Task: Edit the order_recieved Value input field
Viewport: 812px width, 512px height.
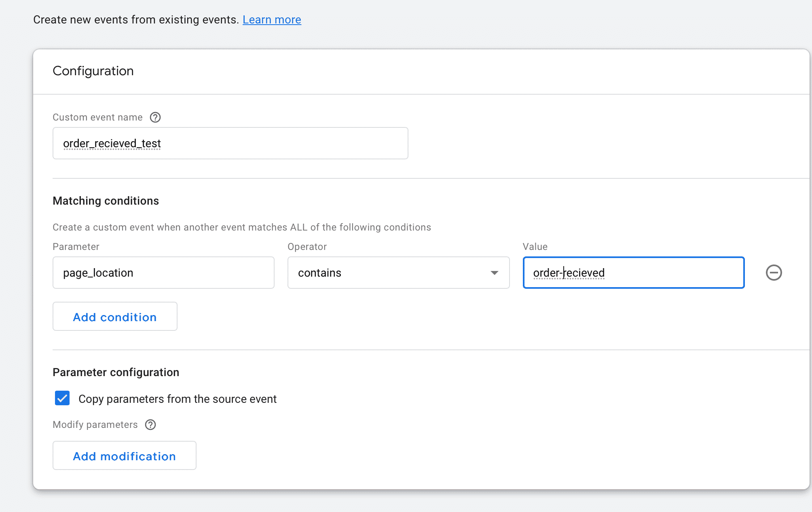Action: point(633,273)
